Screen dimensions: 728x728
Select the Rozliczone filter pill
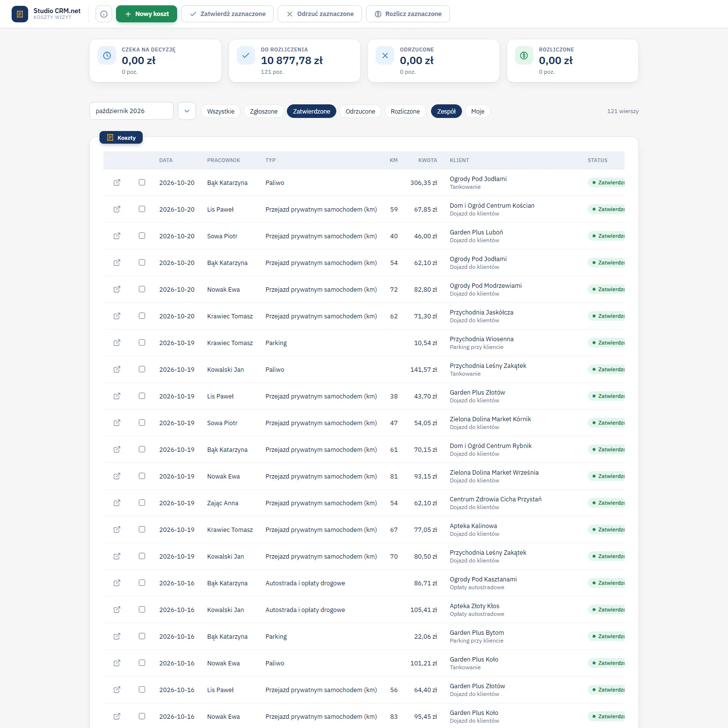tap(405, 111)
